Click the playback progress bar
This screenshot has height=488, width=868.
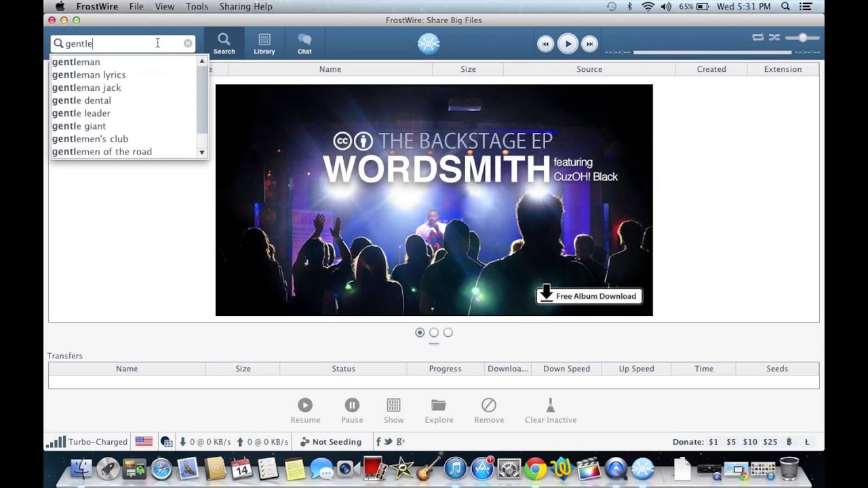pos(712,52)
